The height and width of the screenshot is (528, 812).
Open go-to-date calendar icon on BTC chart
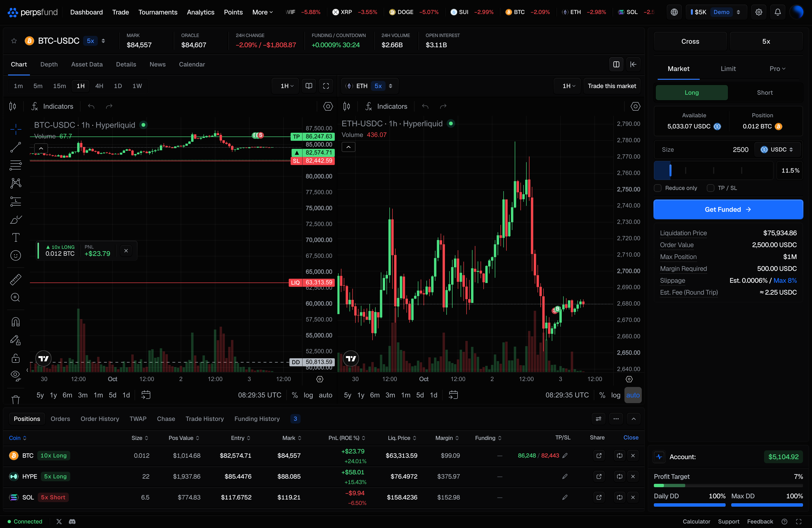(x=146, y=395)
